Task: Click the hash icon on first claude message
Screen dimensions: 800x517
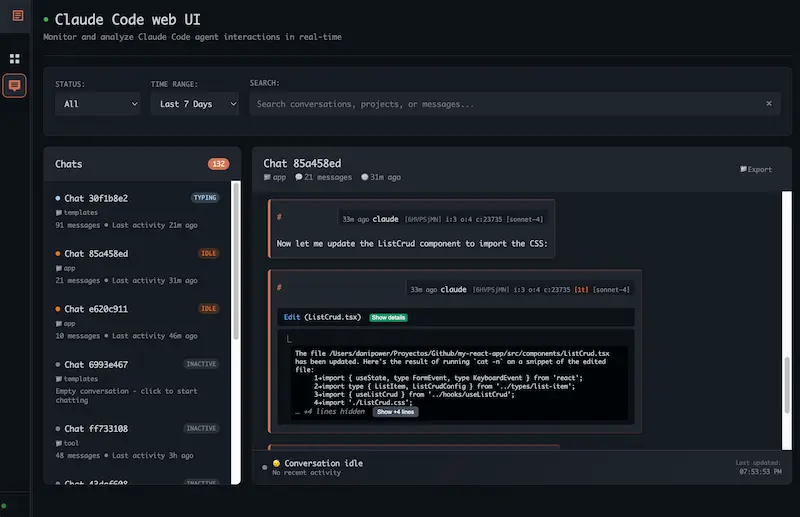Action: (x=279, y=217)
